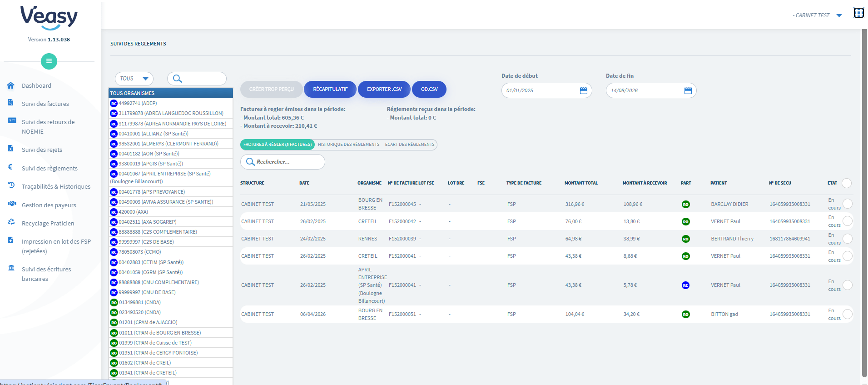Switch to Historique des règlements tab

tap(348, 145)
